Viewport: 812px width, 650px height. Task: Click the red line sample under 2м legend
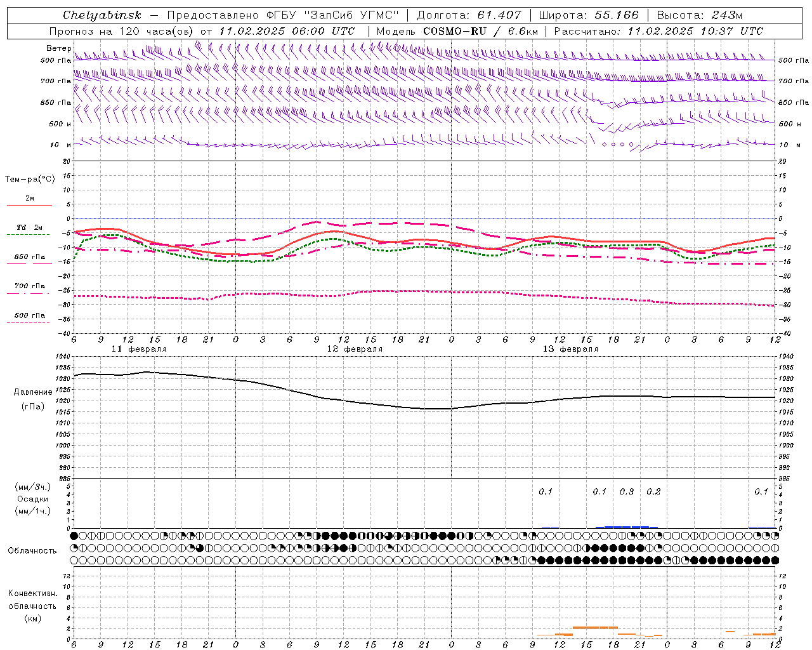pos(29,206)
